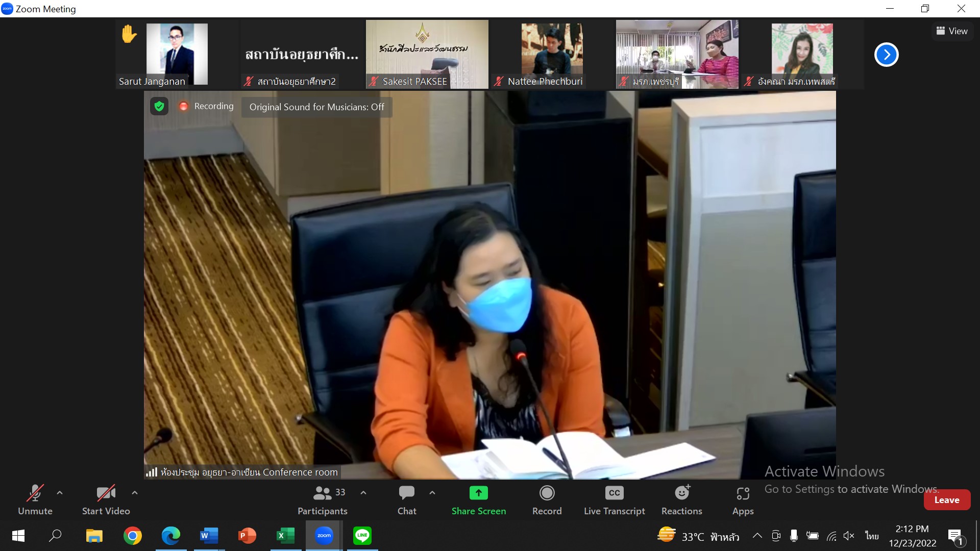
Task: Select Nattee Phechburi's video thumbnail
Action: point(552,54)
